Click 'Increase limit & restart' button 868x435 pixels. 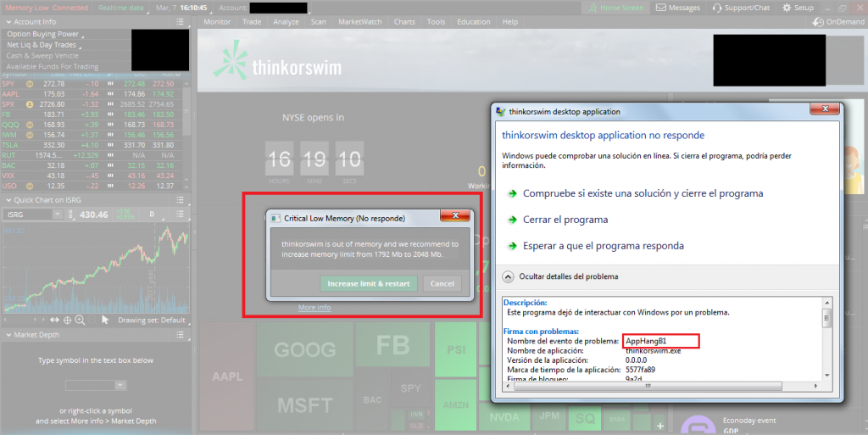[368, 284]
